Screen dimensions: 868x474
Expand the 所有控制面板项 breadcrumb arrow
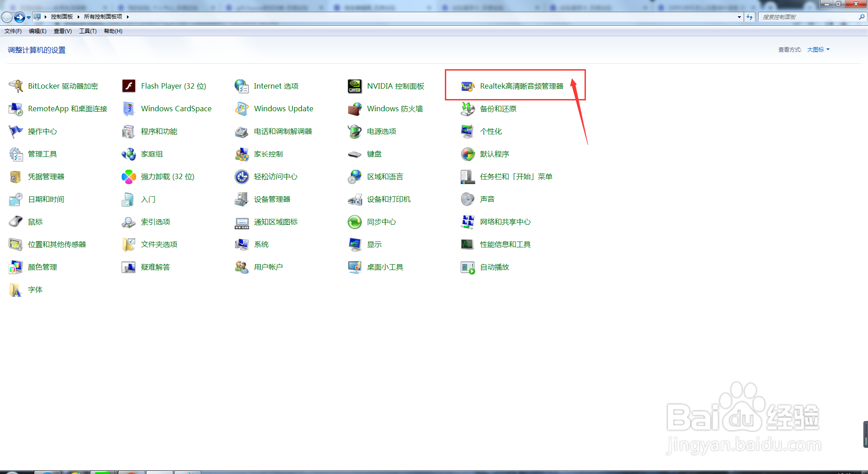pyautogui.click(x=128, y=17)
